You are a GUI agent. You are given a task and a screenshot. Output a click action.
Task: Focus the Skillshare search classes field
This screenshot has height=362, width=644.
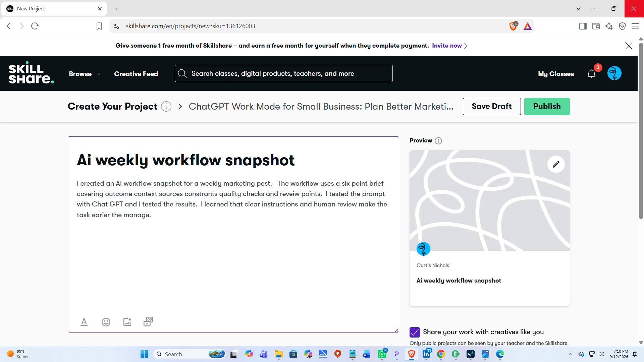coord(283,73)
